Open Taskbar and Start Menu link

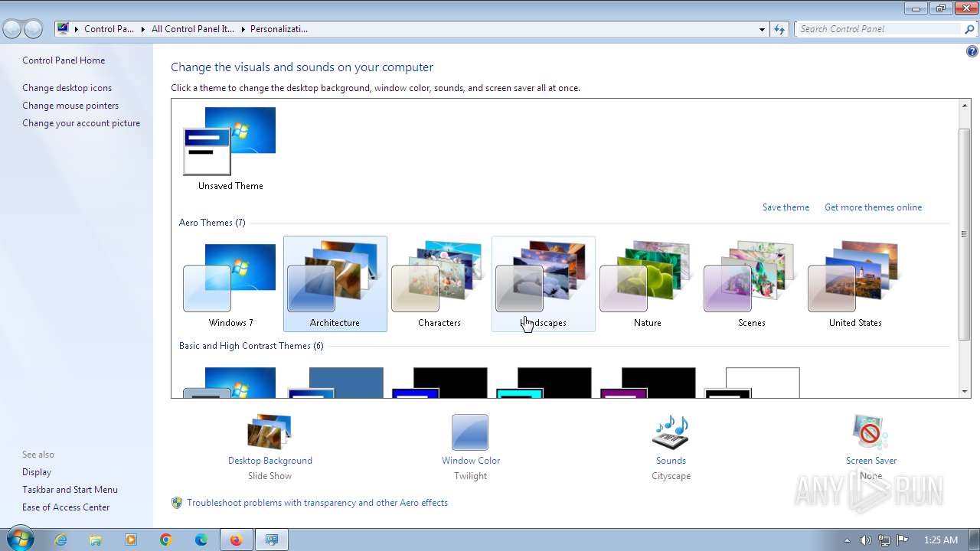[x=70, y=490]
